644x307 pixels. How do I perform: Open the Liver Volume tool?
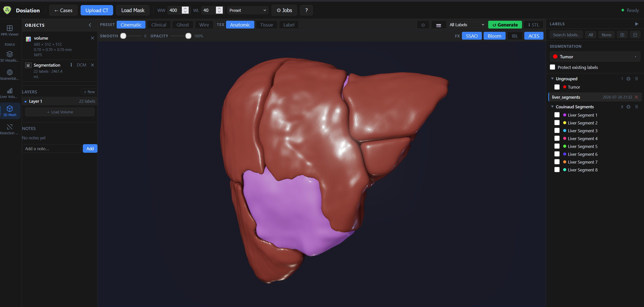pos(10,93)
